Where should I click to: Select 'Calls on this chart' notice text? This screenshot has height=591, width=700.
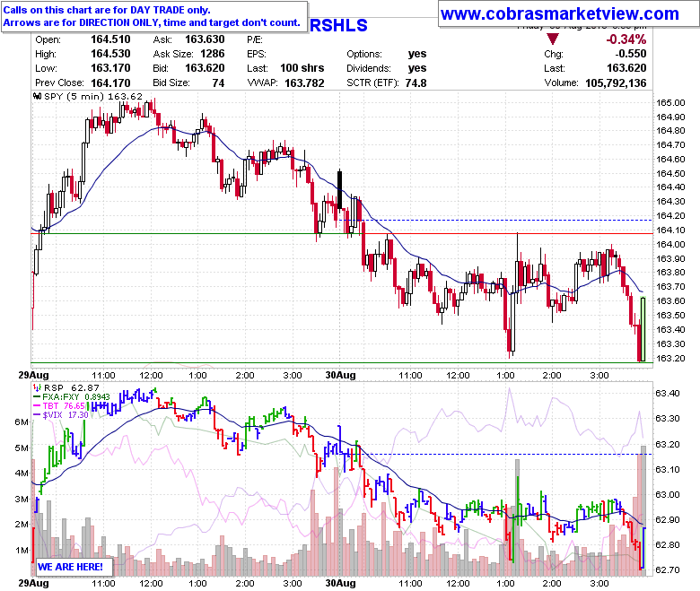point(107,10)
